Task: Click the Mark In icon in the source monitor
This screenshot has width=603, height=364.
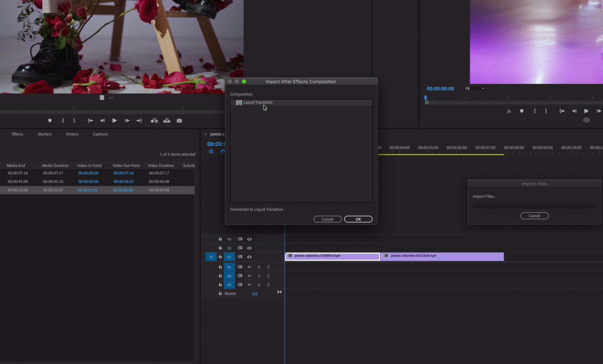Action: [x=62, y=121]
